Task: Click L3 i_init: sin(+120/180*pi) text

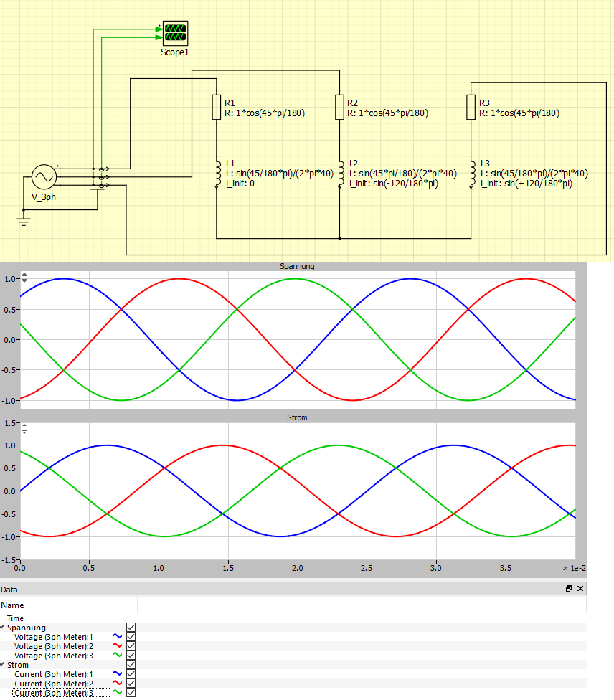Action: (x=526, y=184)
